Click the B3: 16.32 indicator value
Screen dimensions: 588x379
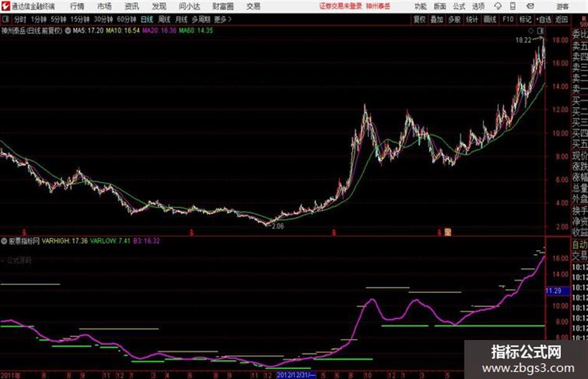(146, 241)
